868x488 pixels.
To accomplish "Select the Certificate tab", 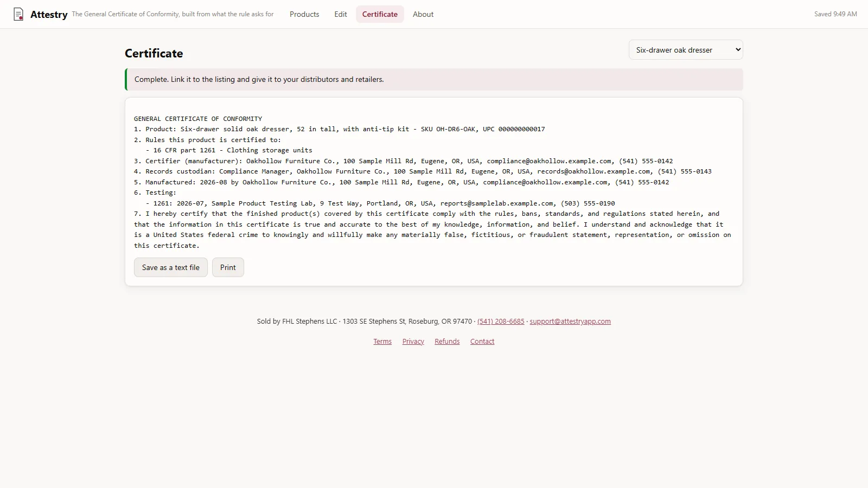I will point(380,14).
